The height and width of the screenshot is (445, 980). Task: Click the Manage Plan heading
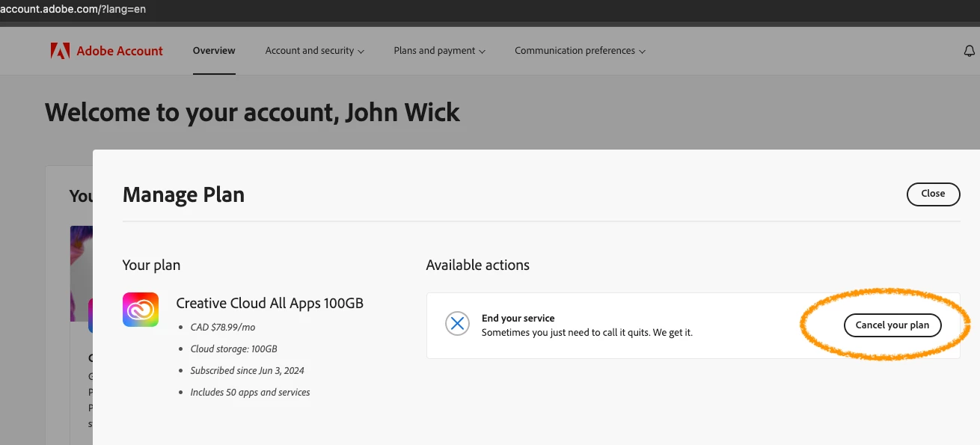[x=183, y=194]
